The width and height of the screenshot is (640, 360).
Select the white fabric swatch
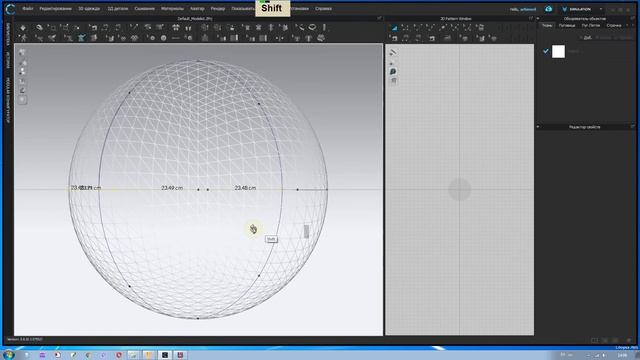pyautogui.click(x=558, y=51)
